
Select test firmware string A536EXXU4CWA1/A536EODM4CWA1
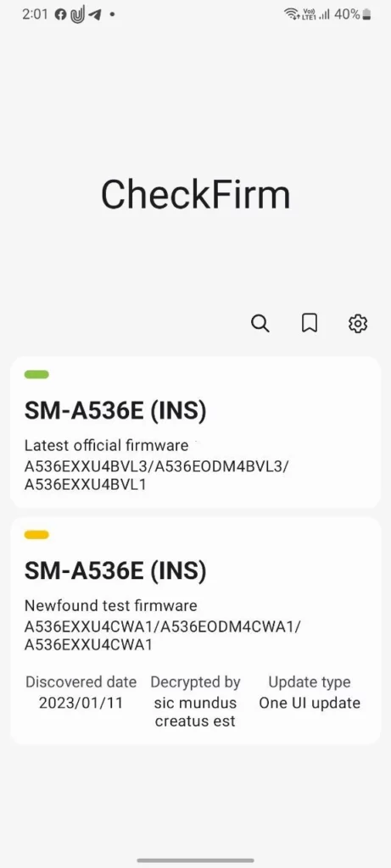pyautogui.click(x=163, y=626)
